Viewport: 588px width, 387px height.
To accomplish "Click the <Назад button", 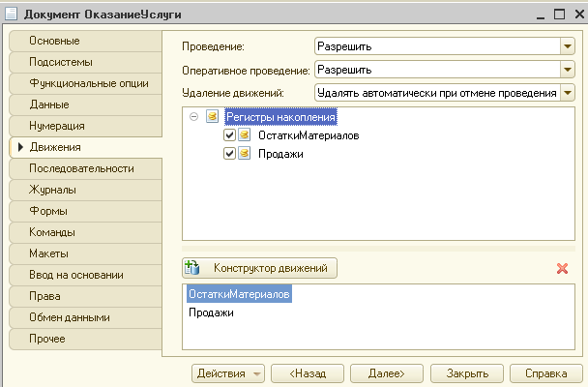I will click(308, 373).
